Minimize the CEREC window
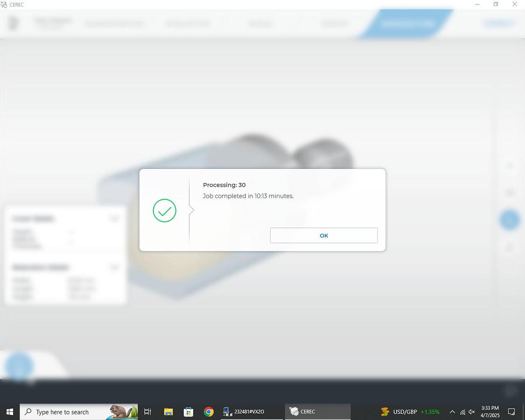525x420 pixels. (x=477, y=4)
